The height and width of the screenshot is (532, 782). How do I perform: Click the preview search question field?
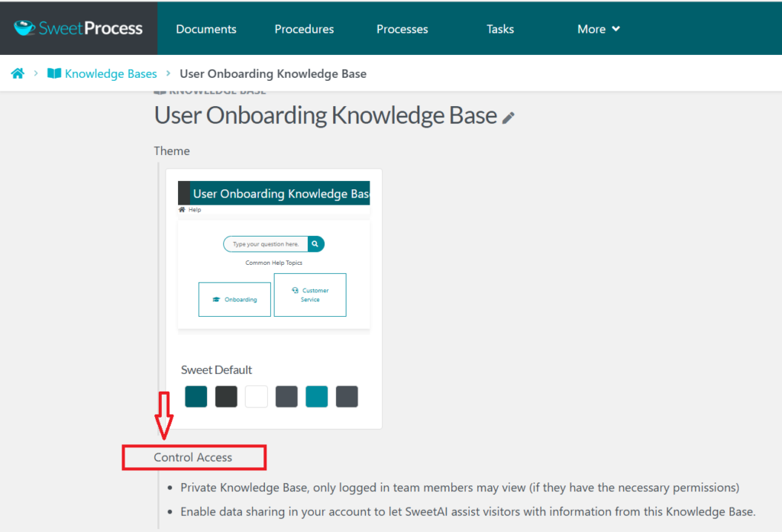[x=265, y=243]
